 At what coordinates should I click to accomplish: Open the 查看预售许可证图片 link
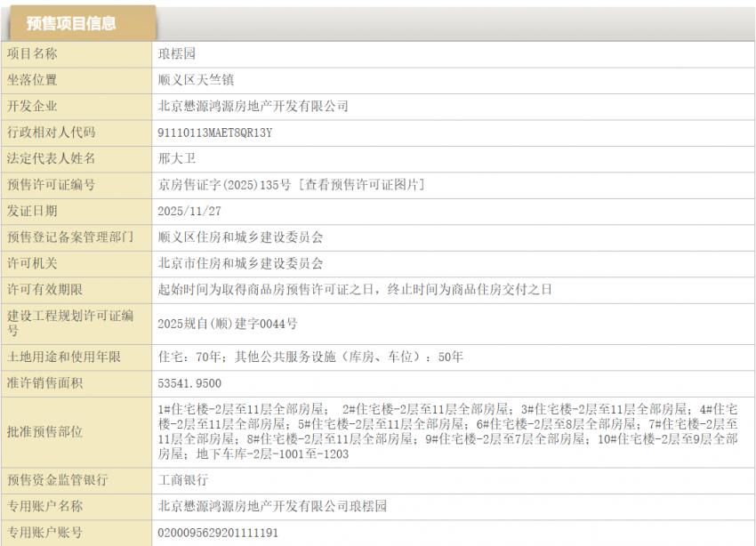(362, 185)
